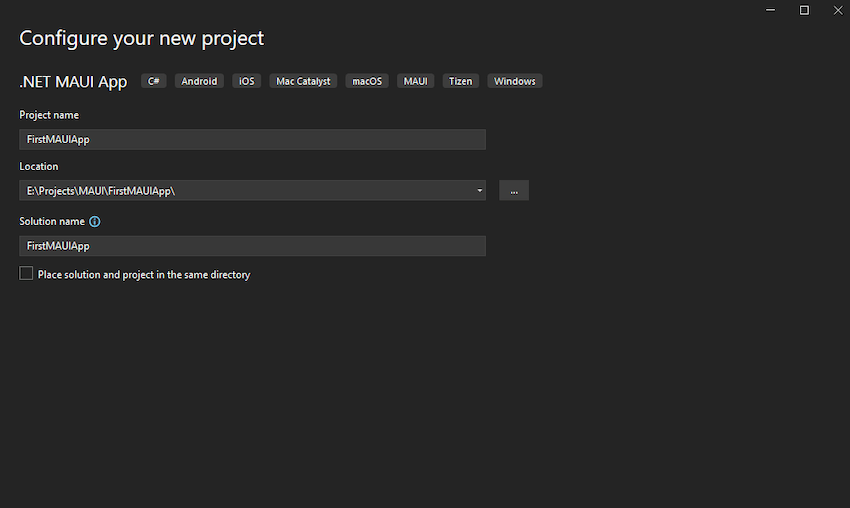850x508 pixels.
Task: Click the Place solution checkbox label text
Action: pos(144,275)
